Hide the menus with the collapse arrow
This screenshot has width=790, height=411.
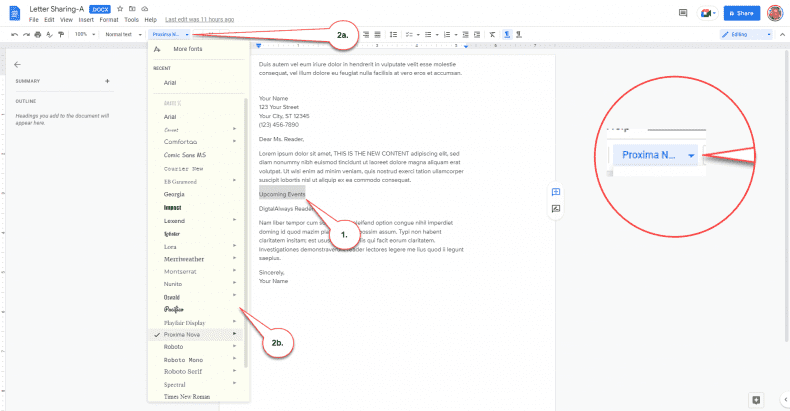point(782,34)
